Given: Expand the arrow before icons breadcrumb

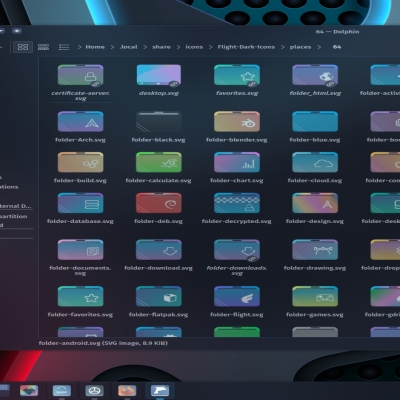Looking at the screenshot, I should pyautogui.click(x=178, y=47).
